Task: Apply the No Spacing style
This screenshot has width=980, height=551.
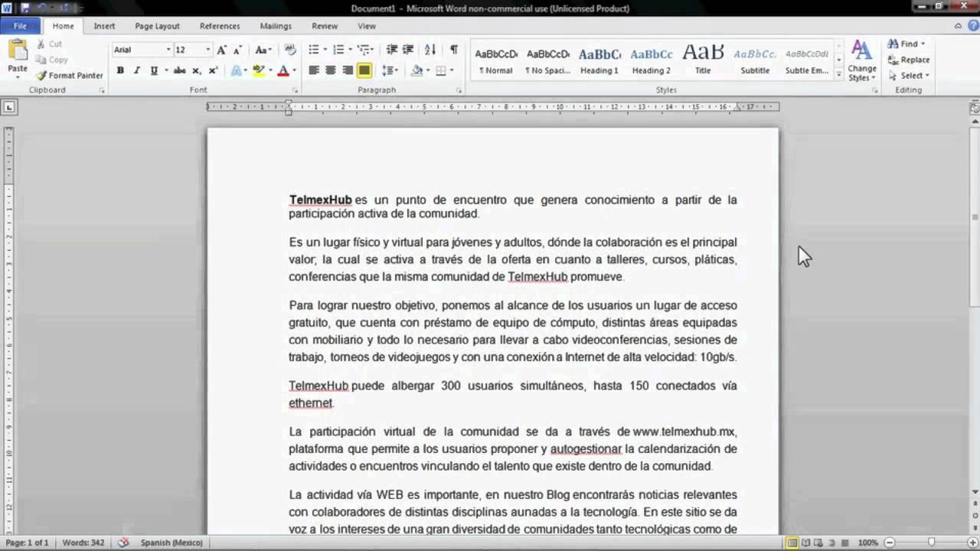Action: click(x=547, y=61)
